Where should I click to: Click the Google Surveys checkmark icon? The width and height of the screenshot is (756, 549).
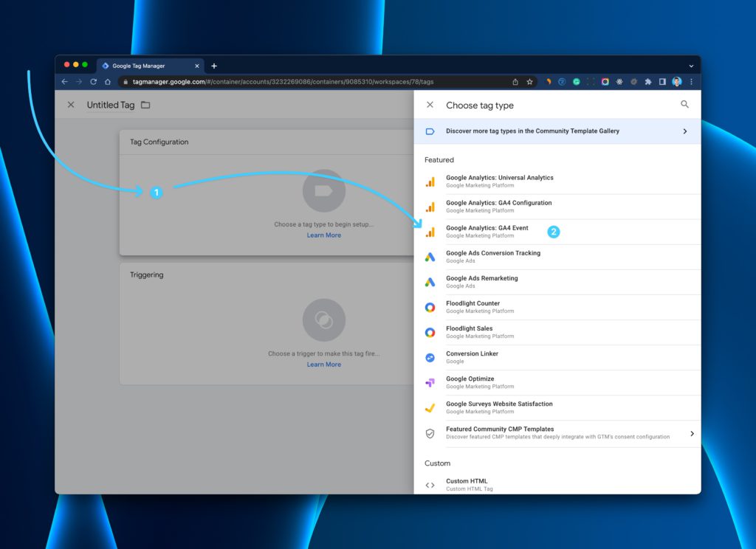[430, 408]
